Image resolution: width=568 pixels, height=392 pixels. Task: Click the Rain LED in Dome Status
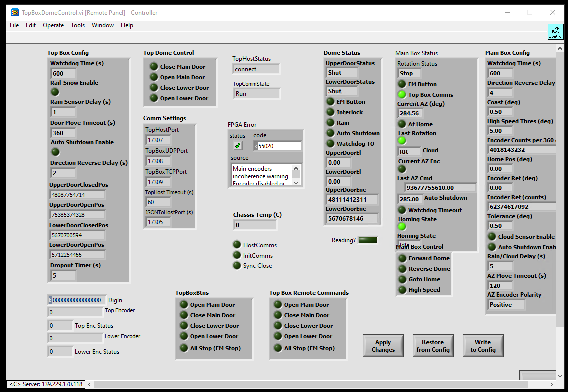click(330, 123)
